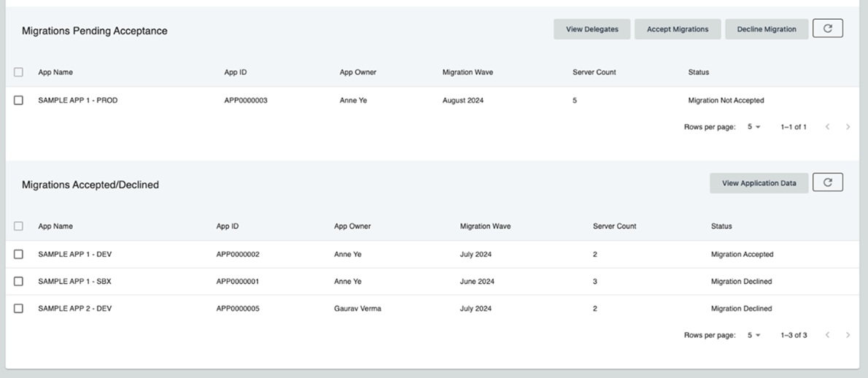Click the 1–3 of 3 pagination label
Screen dimensions: 868x378
794,335
